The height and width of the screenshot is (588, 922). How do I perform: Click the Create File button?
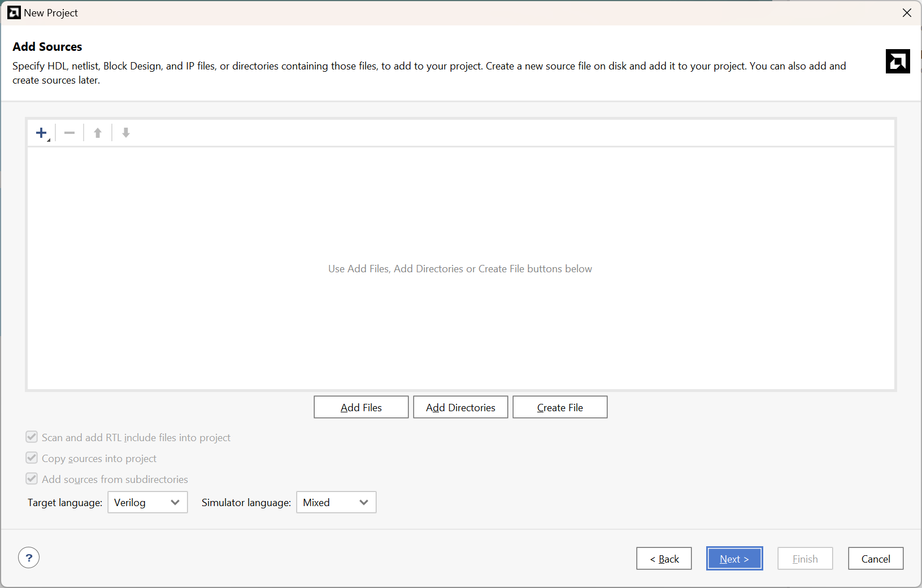tap(560, 407)
